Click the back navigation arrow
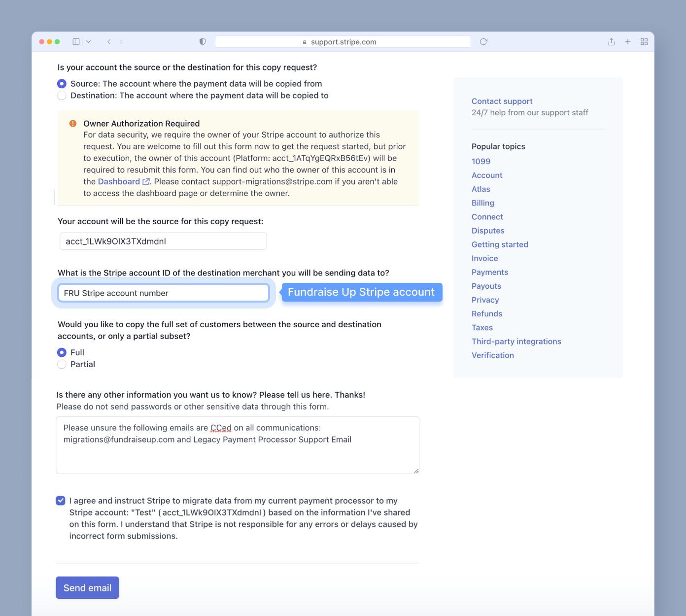 click(x=109, y=42)
